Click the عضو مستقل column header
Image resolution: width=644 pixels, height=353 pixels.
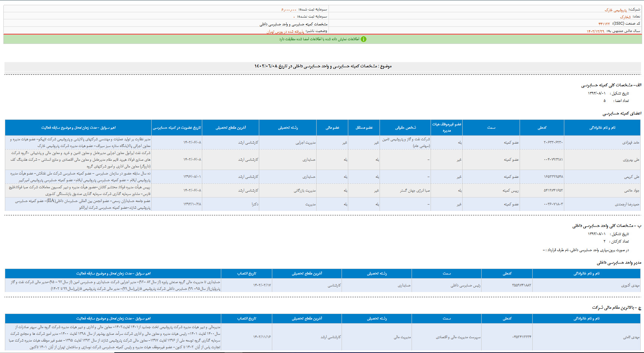click(364, 128)
